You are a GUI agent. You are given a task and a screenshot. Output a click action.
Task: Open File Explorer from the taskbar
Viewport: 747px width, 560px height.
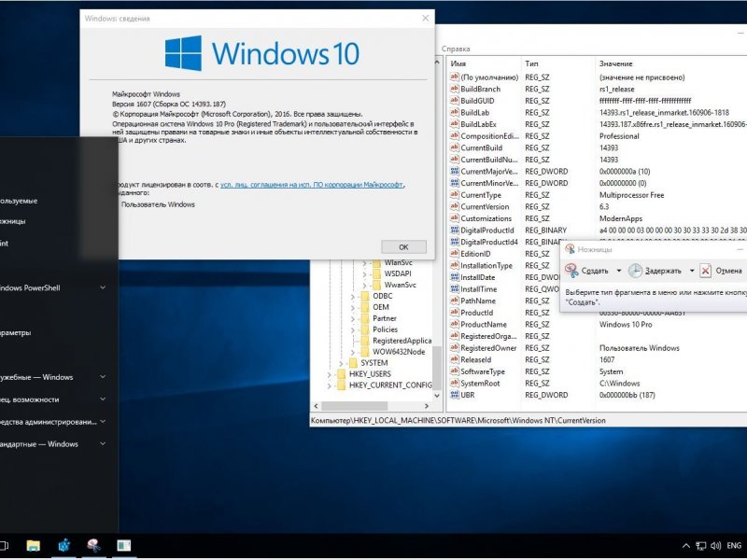pos(33,546)
